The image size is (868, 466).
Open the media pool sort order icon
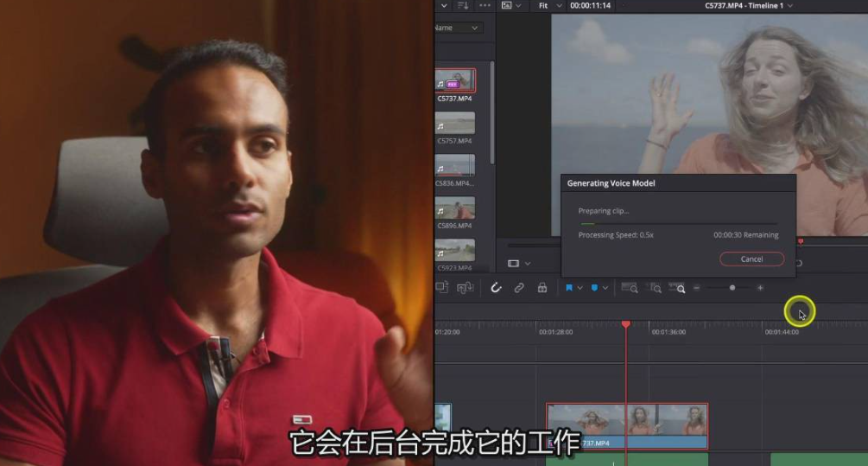coord(462,5)
